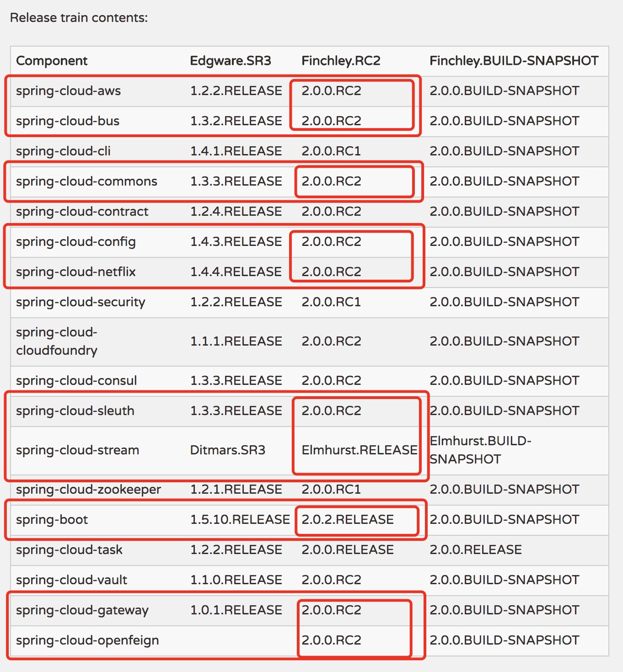The image size is (623, 672).
Task: Click 1.0.1.RELEASE in the spring-cloud-gateway row
Action: [x=236, y=610]
